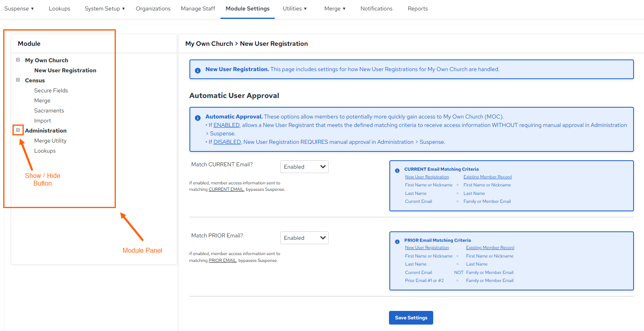
Task: Click the Save Settings button
Action: click(411, 318)
